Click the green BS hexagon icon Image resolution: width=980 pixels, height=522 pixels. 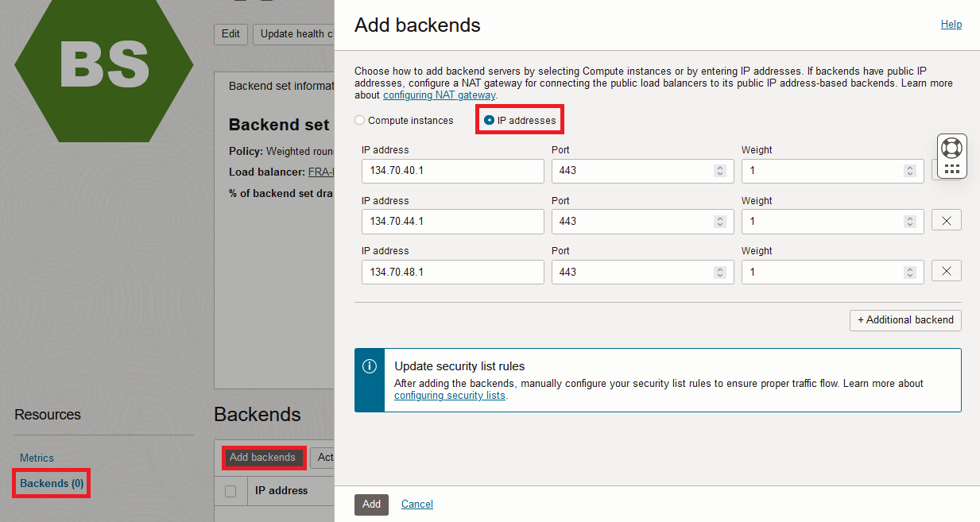pyautogui.click(x=104, y=64)
